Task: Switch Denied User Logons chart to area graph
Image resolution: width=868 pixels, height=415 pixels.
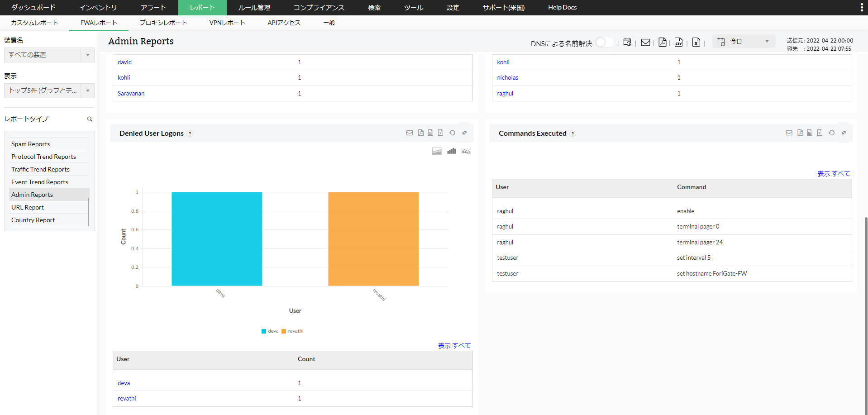Action: click(x=437, y=151)
